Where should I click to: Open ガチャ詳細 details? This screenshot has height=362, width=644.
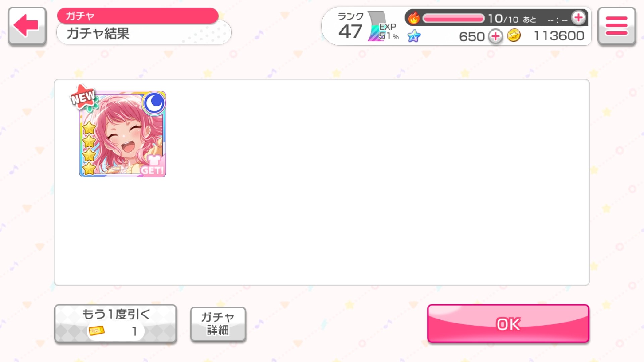pyautogui.click(x=218, y=324)
